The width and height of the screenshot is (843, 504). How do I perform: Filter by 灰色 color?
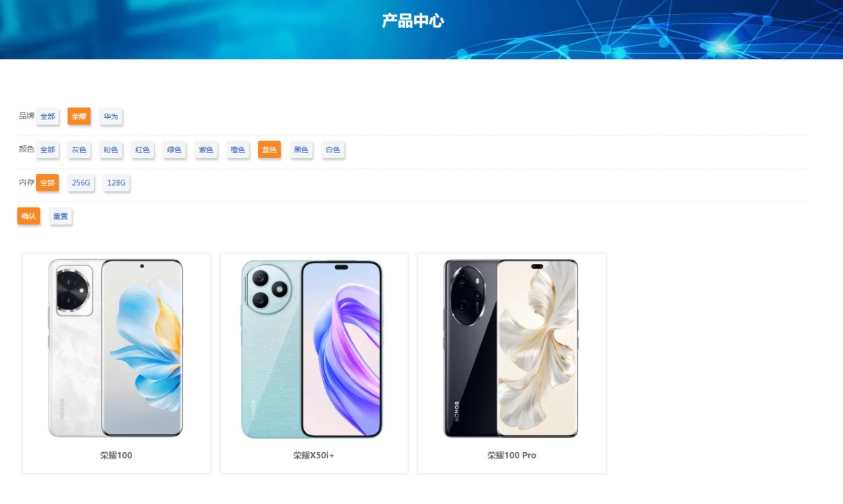(x=79, y=150)
